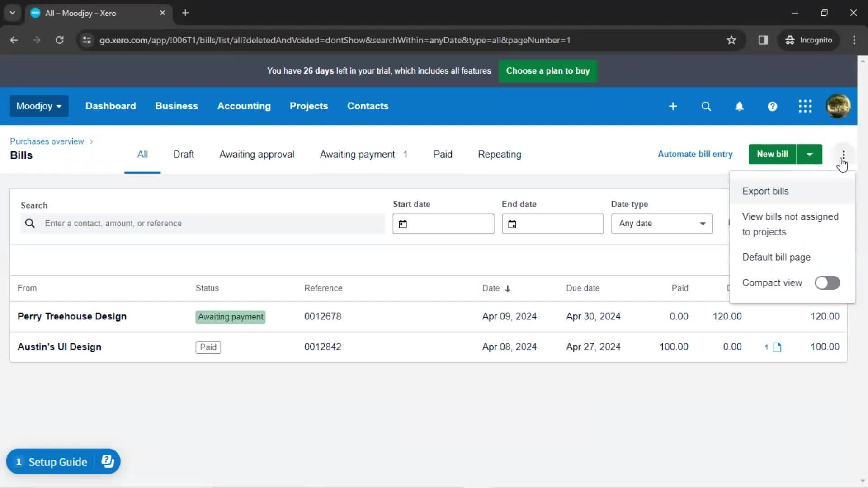
Task: Click the Start date input field
Action: pyautogui.click(x=443, y=224)
